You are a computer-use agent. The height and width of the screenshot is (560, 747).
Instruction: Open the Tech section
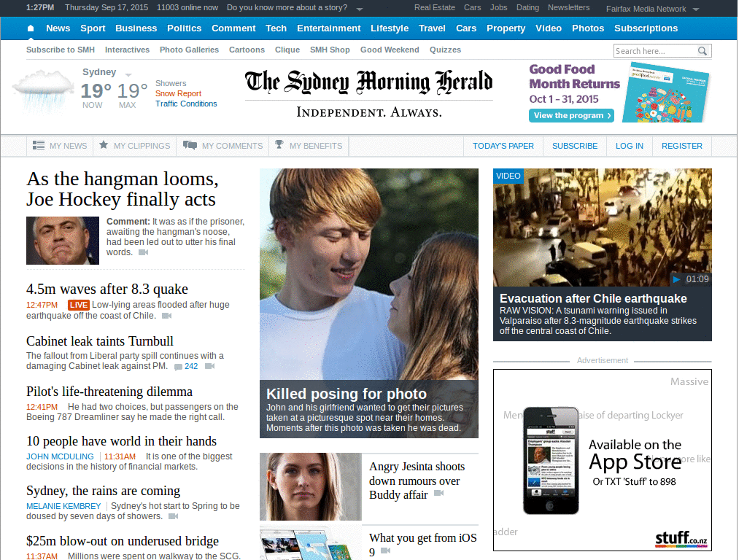click(276, 28)
